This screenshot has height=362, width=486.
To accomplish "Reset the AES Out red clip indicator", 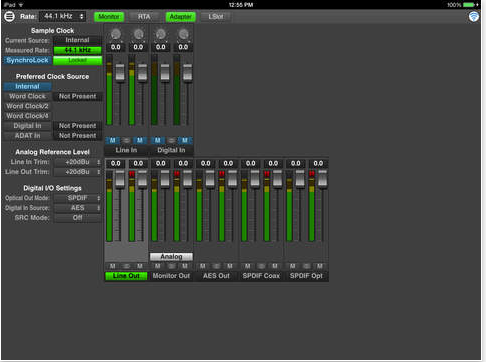I will 222,174.
